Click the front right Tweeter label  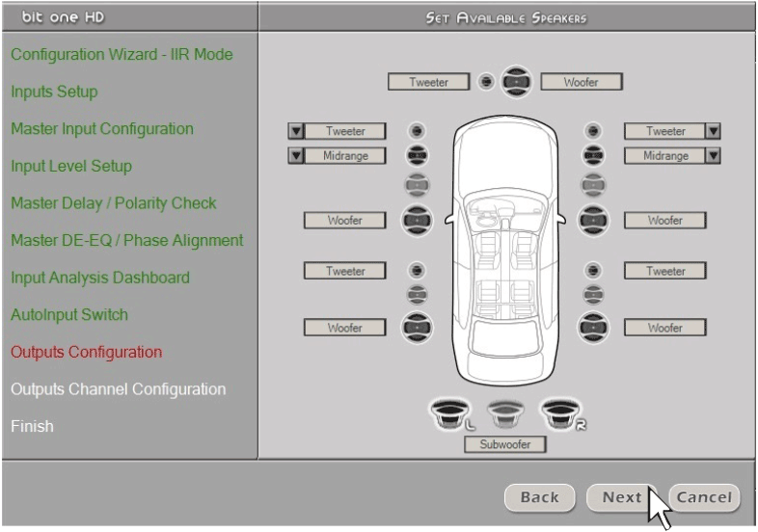pyautogui.click(x=665, y=131)
